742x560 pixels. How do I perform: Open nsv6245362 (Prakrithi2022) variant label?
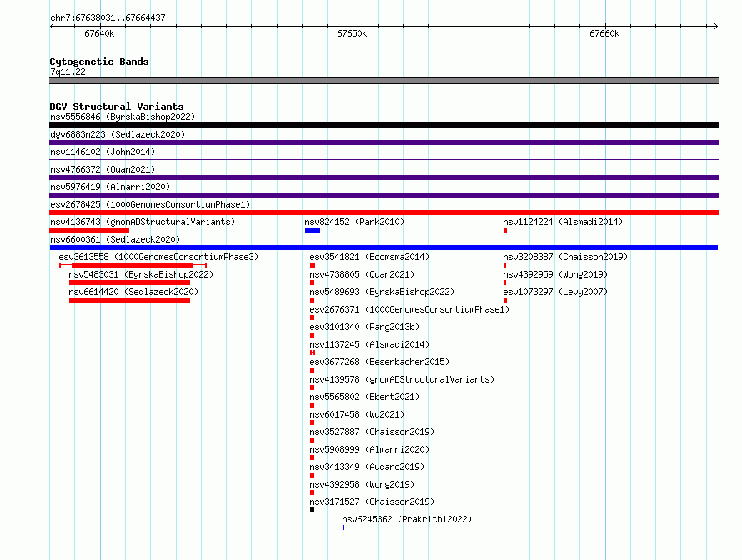(407, 519)
